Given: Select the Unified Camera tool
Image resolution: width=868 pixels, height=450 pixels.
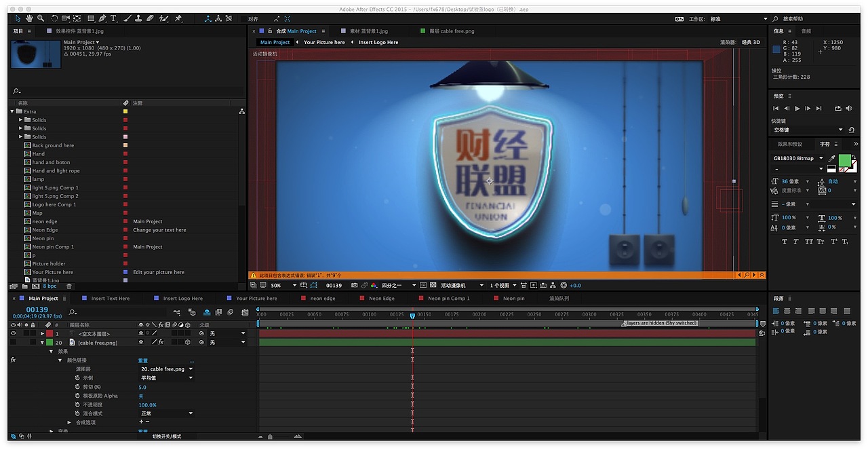Looking at the screenshot, I should click(65, 18).
